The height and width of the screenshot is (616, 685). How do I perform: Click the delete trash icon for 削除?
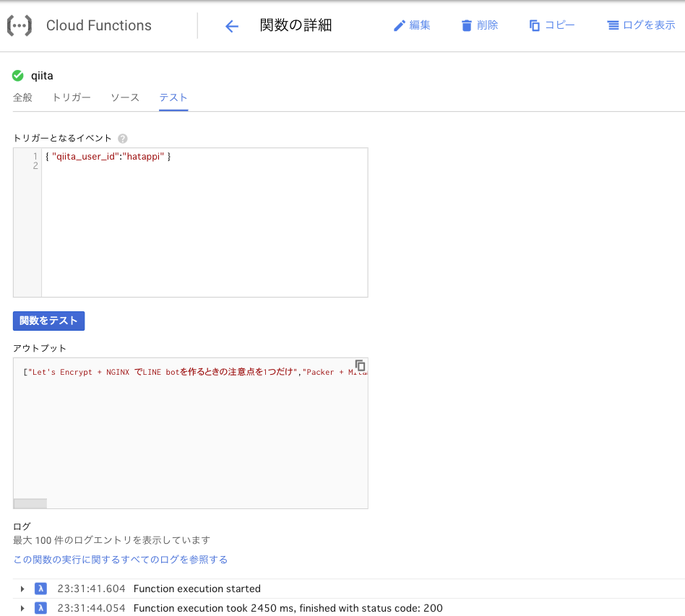point(466,25)
